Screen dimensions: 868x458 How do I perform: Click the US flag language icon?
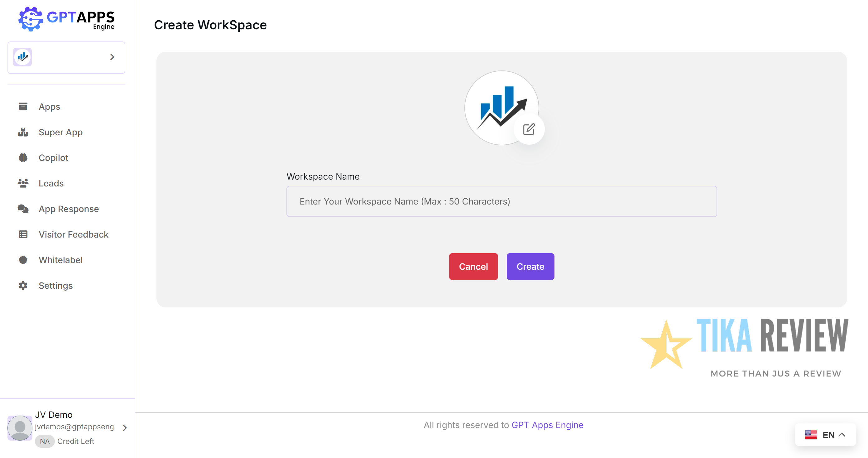click(811, 434)
